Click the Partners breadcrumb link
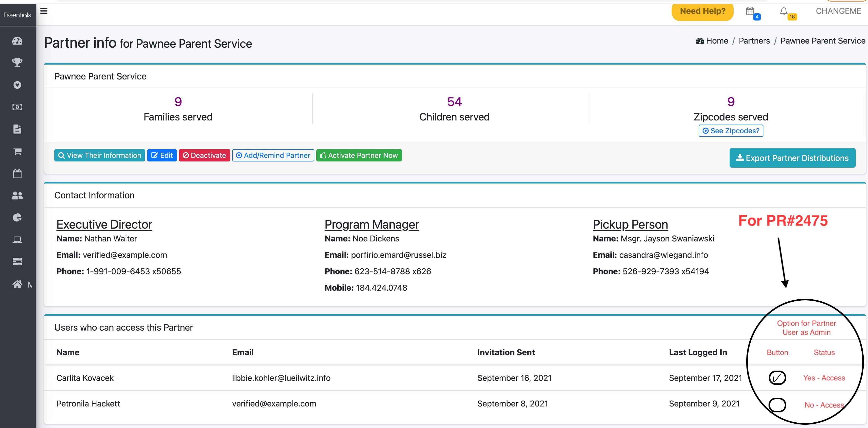Screen dimensions: 868x428 [754, 41]
